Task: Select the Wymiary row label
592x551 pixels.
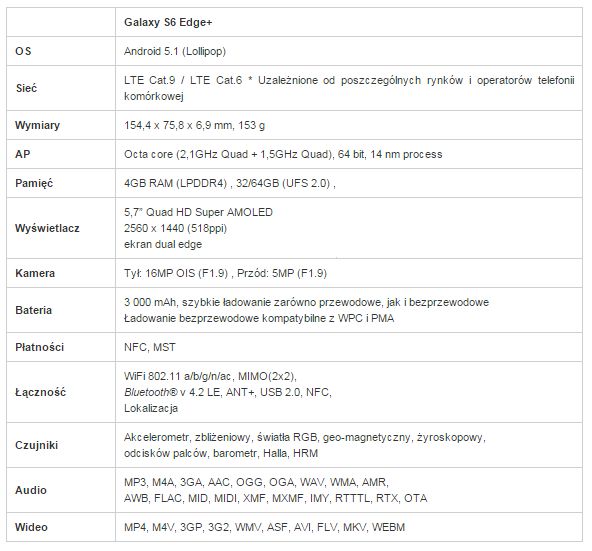Action: 37,125
